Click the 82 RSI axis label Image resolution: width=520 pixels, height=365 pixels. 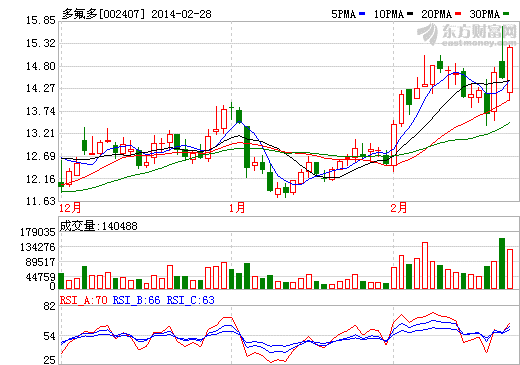pyautogui.click(x=50, y=306)
